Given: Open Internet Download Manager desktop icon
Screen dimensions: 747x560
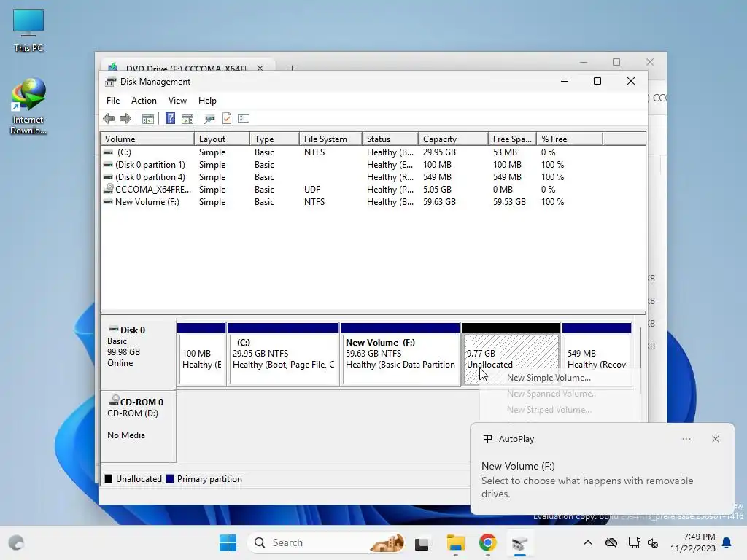Looking at the screenshot, I should point(28,106).
